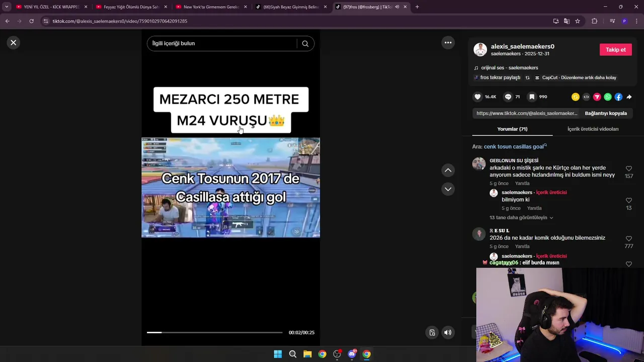Open Windows taskbar search

coord(292,354)
